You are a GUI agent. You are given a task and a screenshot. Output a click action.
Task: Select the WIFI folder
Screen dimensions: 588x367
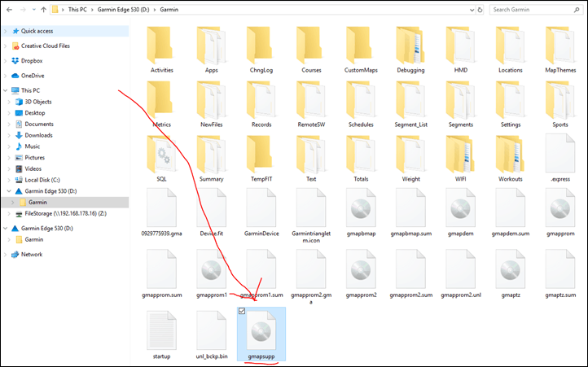pyautogui.click(x=461, y=158)
